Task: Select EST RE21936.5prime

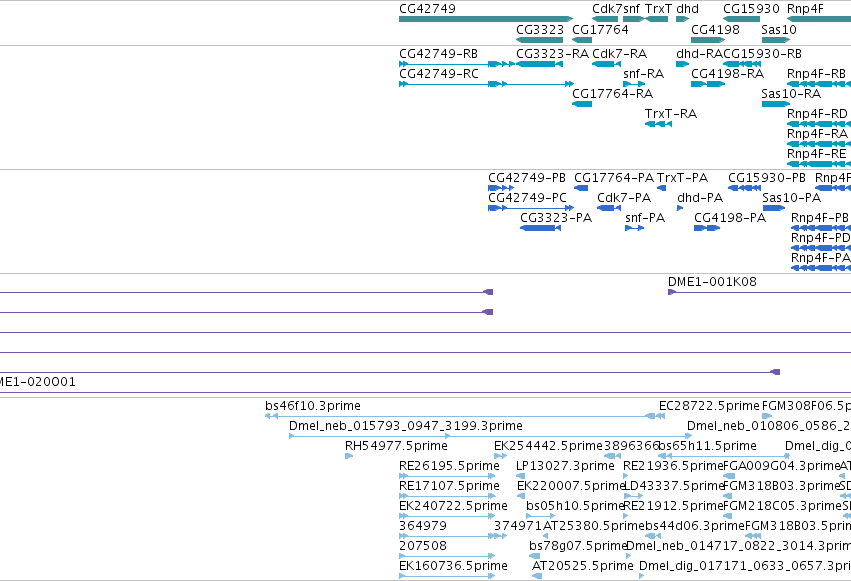Action: pos(673,467)
